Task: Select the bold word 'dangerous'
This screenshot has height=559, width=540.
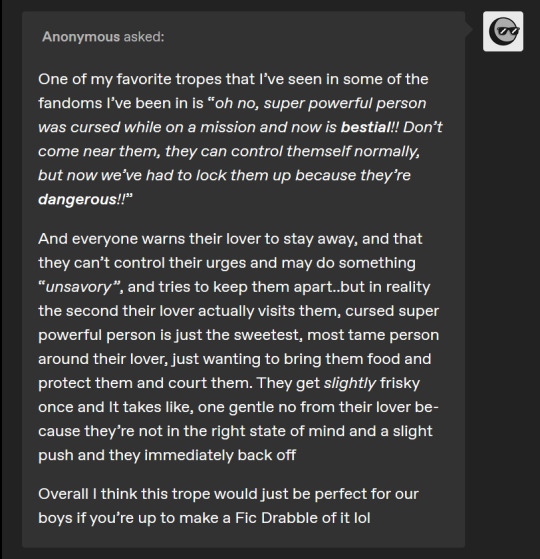Action: 77,199
